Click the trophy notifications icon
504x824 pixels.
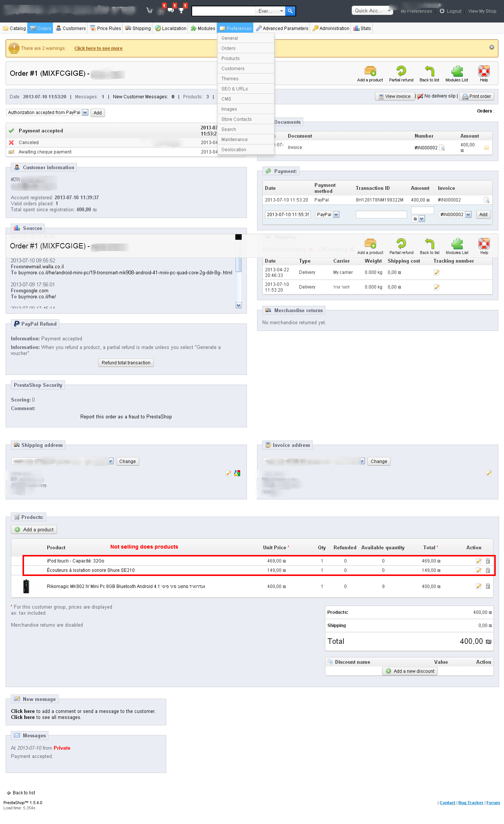pyautogui.click(x=181, y=10)
